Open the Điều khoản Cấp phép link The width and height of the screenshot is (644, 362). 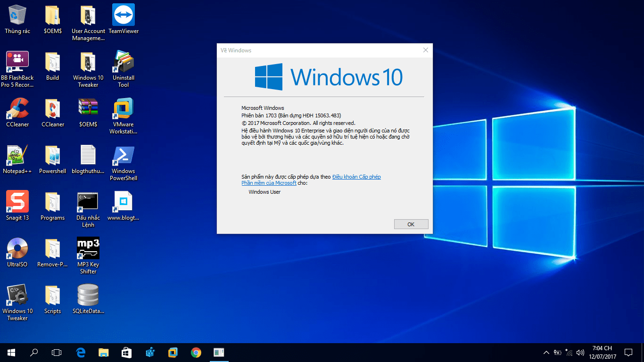356,177
